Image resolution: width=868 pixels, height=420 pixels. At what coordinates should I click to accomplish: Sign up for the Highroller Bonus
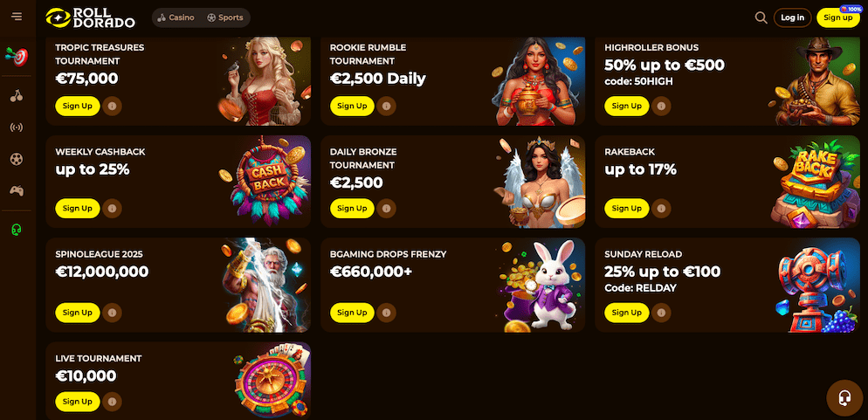[627, 107]
